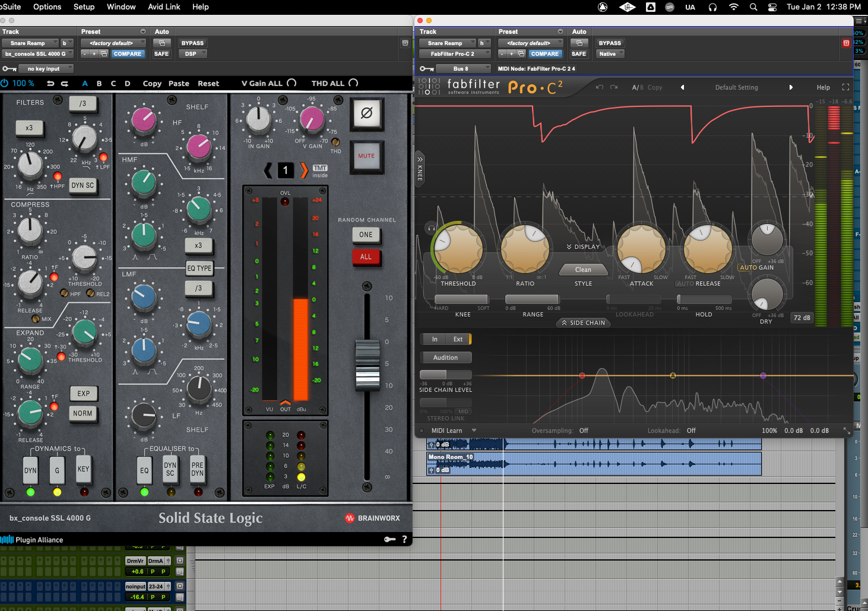This screenshot has width=868, height=611.
Task: Expand the KNEE side panel arrow
Action: (x=420, y=169)
